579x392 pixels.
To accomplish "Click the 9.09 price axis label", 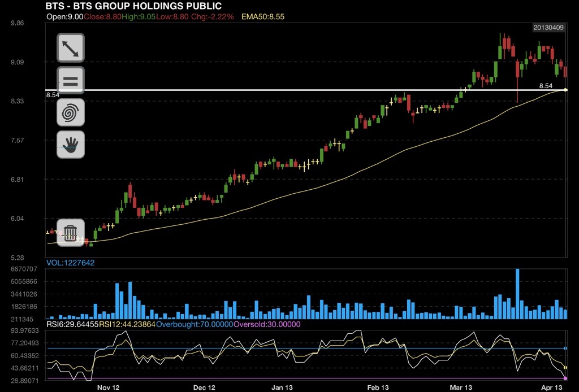I will coord(18,62).
